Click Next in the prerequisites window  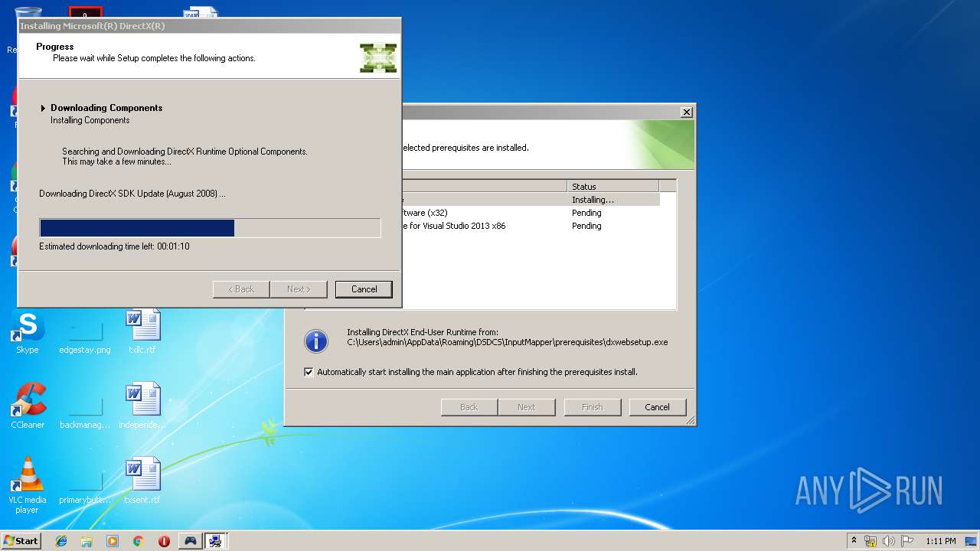click(527, 407)
